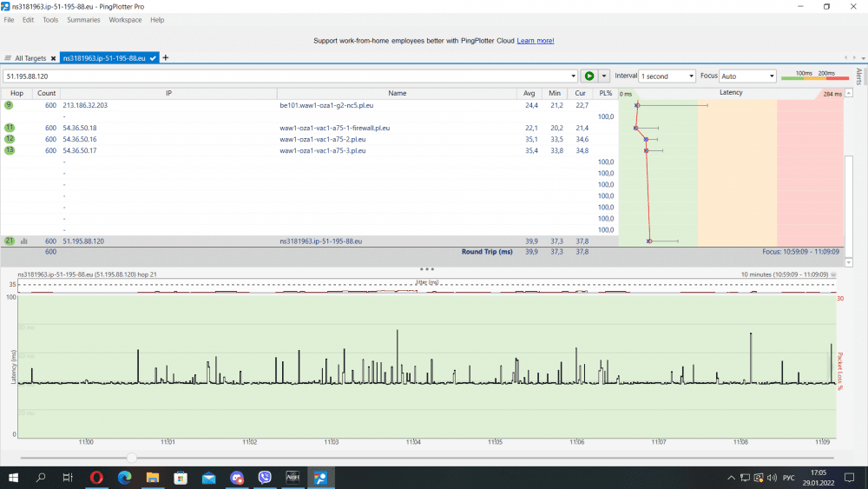Click the bar graph icon on hop 21
The image size is (868, 489).
tap(24, 241)
